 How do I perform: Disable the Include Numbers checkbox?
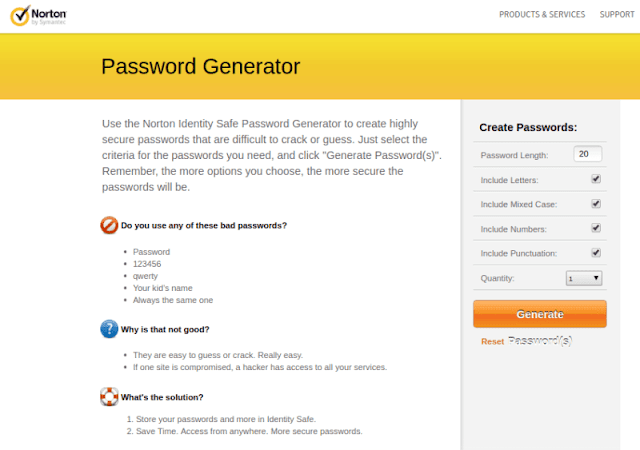click(x=596, y=228)
